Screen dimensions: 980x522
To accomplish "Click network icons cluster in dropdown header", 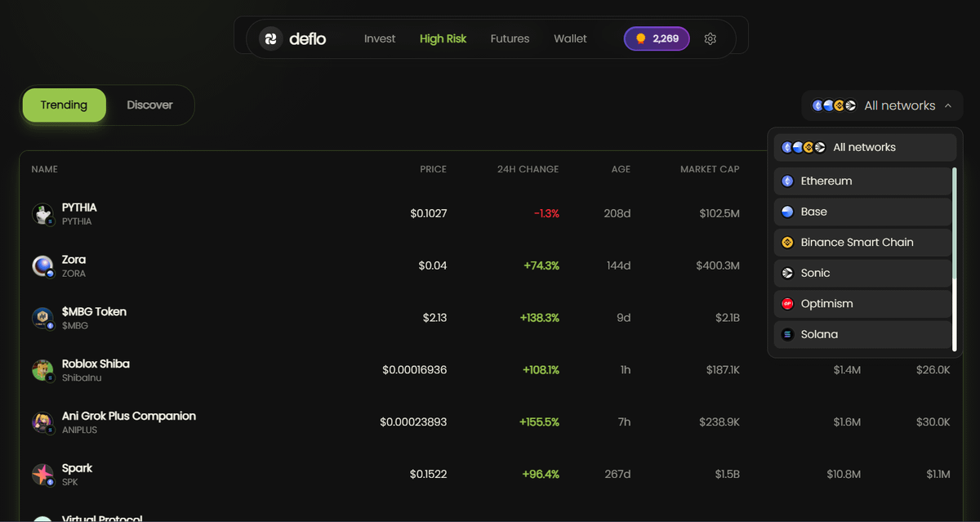I will coord(834,105).
